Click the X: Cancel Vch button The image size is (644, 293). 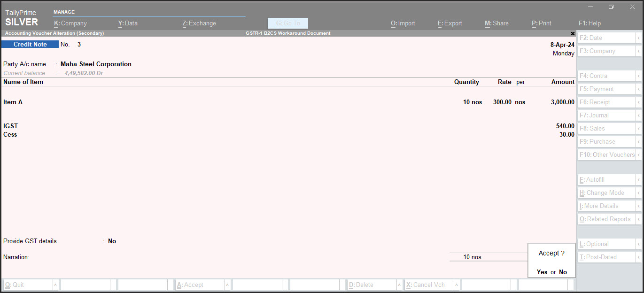(x=429, y=285)
